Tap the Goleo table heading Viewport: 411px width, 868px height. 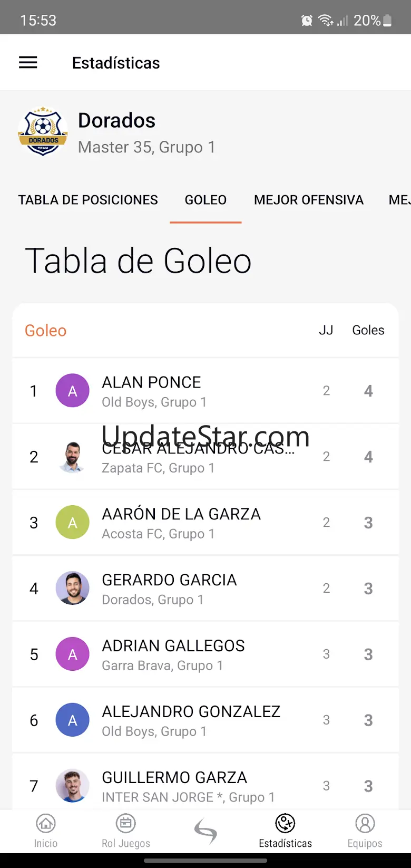tap(46, 331)
